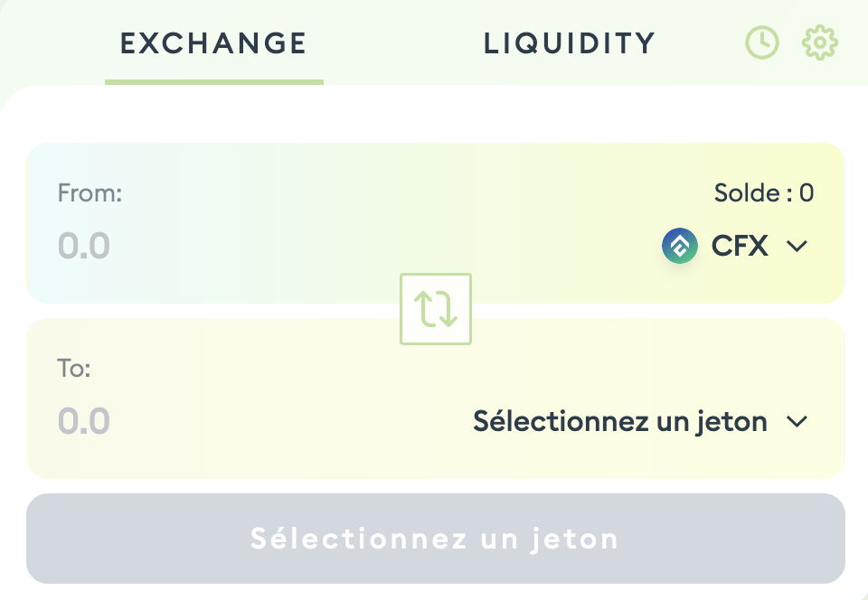This screenshot has width=868, height=600.
Task: Swap the From and To tokens
Action: [436, 309]
